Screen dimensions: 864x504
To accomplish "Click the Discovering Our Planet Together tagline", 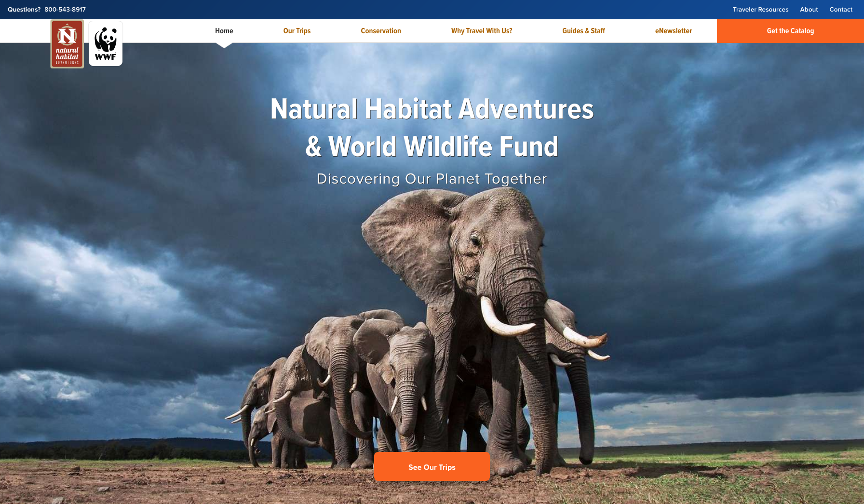I will 432,179.
